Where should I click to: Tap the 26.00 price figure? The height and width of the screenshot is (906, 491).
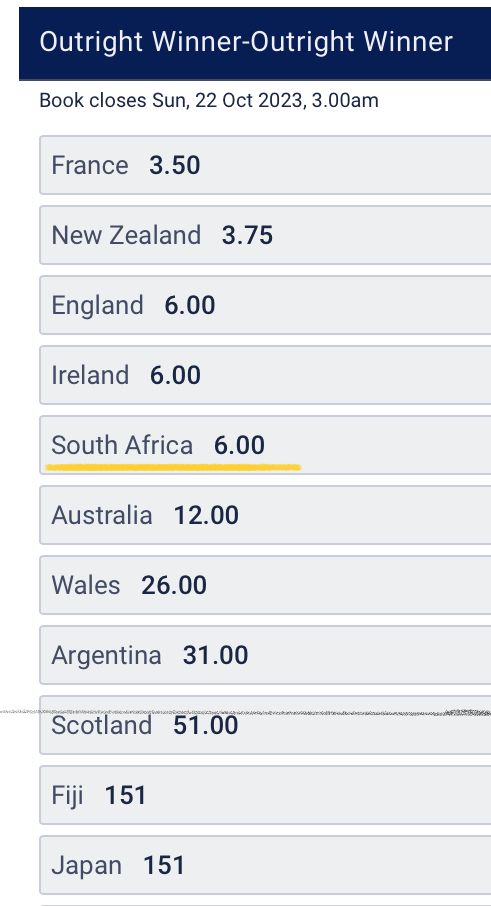[x=174, y=585]
